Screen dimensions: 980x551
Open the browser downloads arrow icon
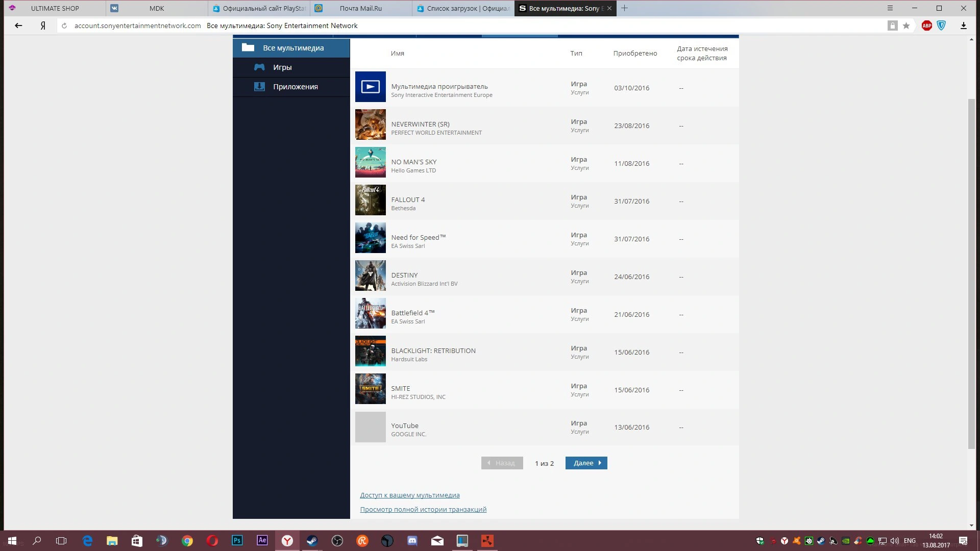(963, 26)
